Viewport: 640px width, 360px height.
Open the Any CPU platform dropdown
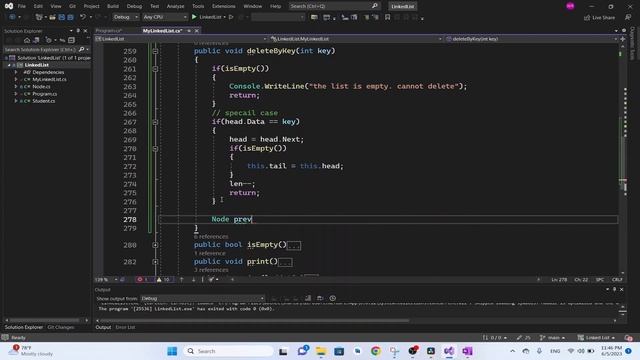165,17
